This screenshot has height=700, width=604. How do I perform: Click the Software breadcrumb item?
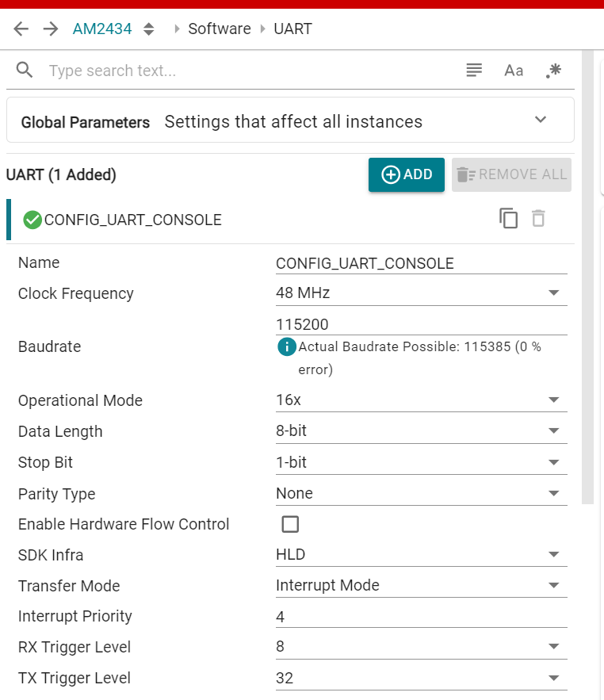pyautogui.click(x=219, y=29)
